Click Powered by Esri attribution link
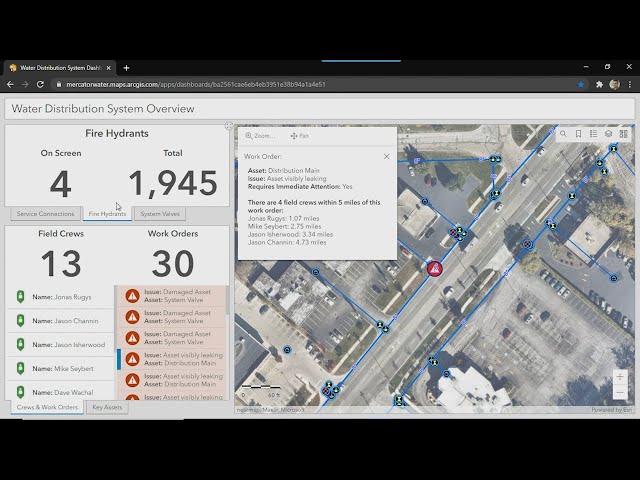The height and width of the screenshot is (480, 640). tap(612, 410)
